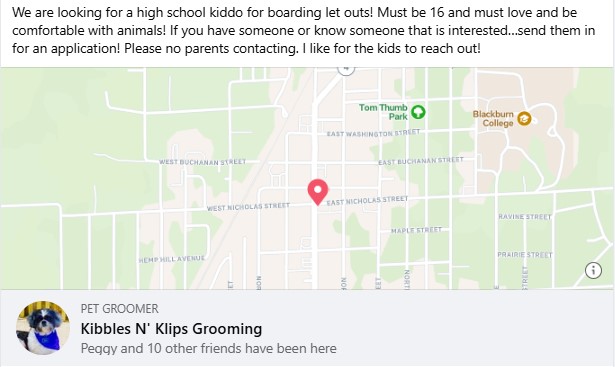The image size is (615, 367).
Task: Select the Maple Street label on map
Action: click(x=417, y=230)
